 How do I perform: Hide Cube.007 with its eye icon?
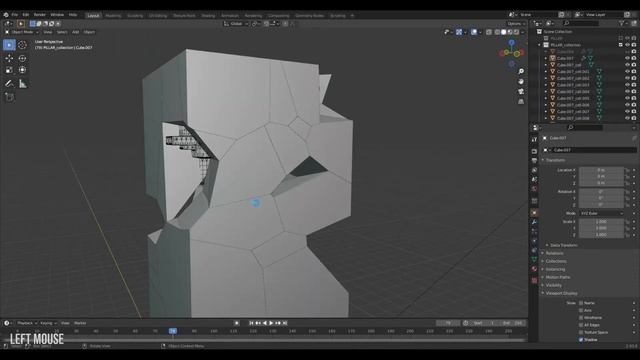click(x=627, y=58)
